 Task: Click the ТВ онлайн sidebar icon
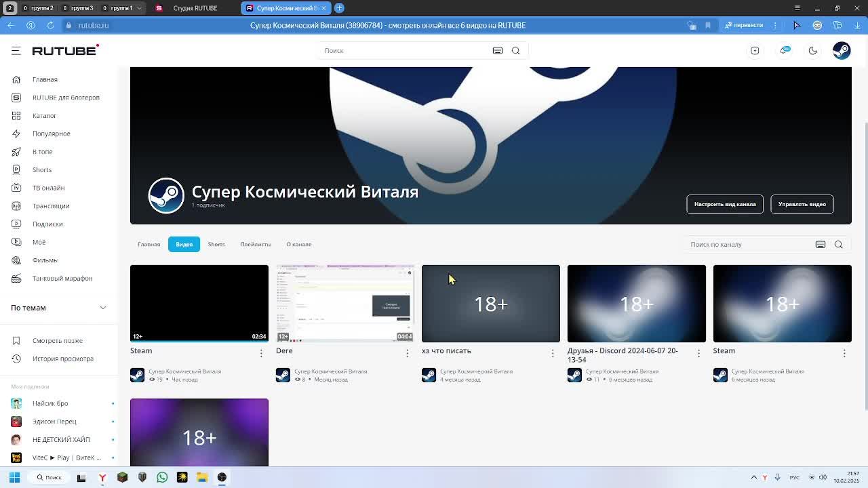(16, 188)
